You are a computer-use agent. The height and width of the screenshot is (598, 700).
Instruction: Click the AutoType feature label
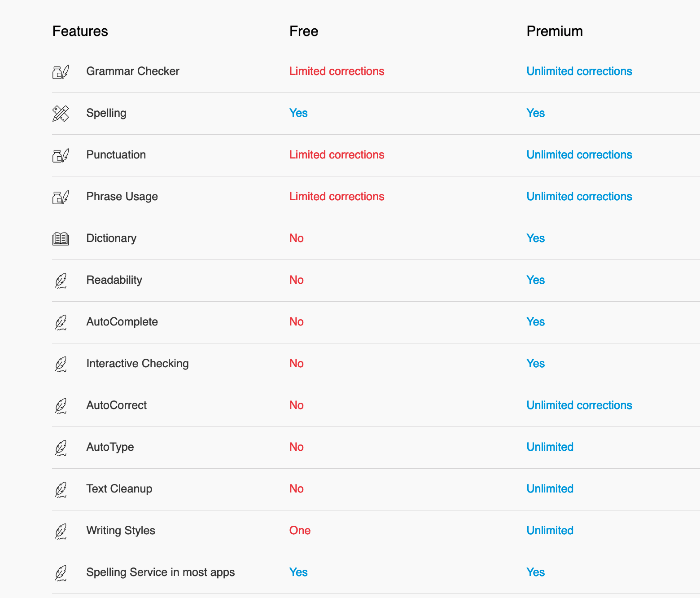click(x=110, y=447)
